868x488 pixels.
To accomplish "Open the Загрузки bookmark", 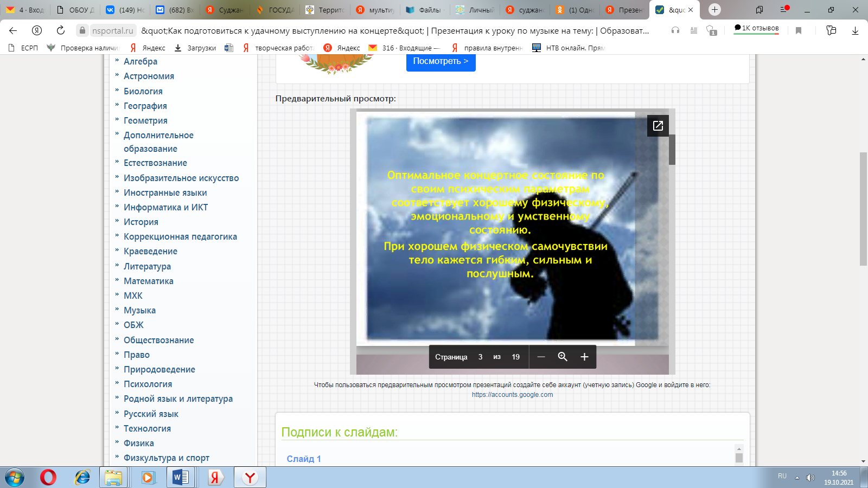I will 195,48.
